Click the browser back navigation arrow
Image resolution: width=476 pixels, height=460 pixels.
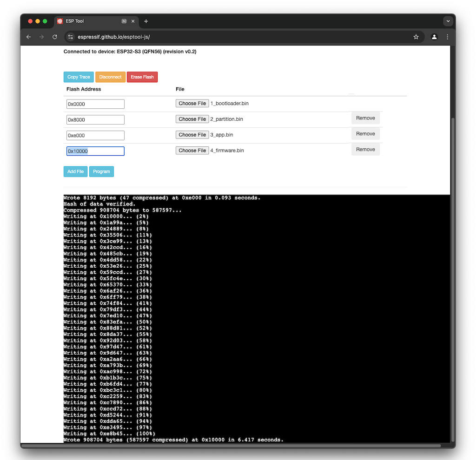tap(28, 37)
